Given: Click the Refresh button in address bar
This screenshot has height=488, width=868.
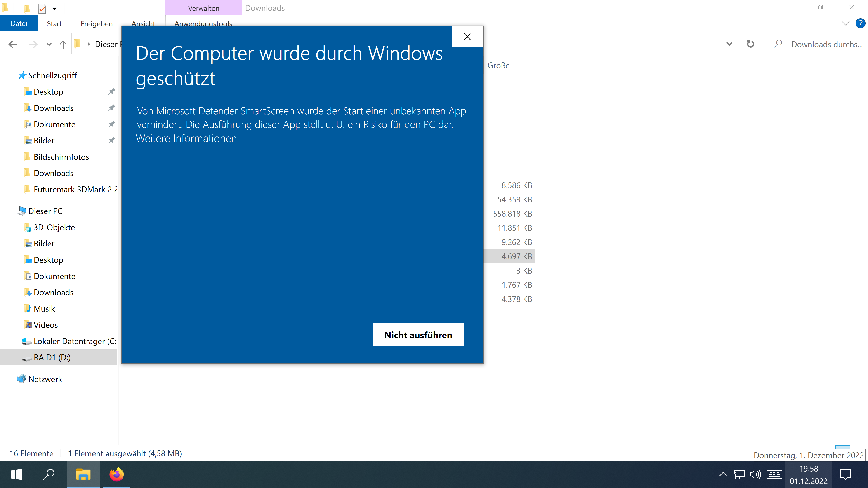Looking at the screenshot, I should (x=750, y=44).
